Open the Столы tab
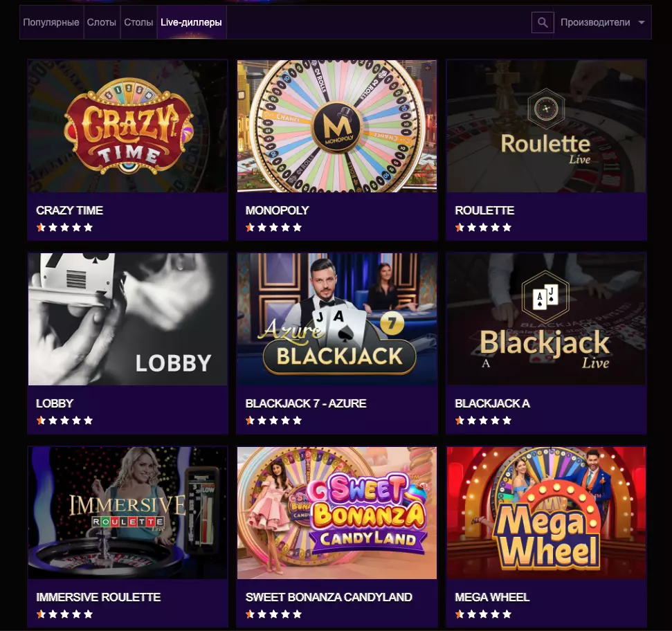The image size is (672, 631). [x=138, y=23]
